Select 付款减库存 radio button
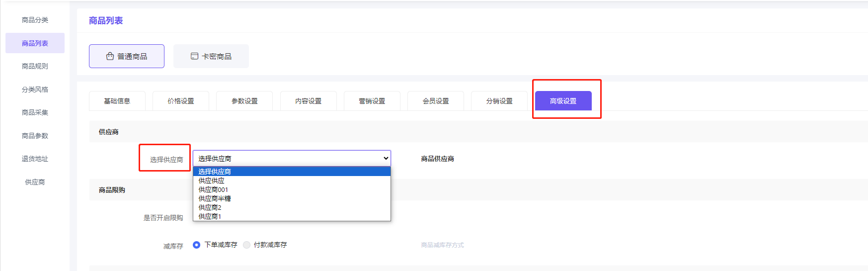Screen dimensions: 868x271 (246, 245)
